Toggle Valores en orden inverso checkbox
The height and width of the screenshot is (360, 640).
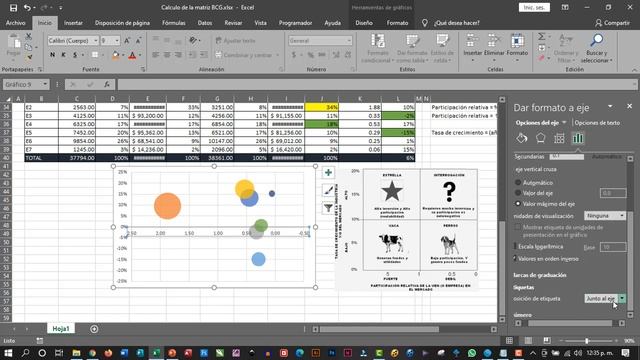pos(516,259)
